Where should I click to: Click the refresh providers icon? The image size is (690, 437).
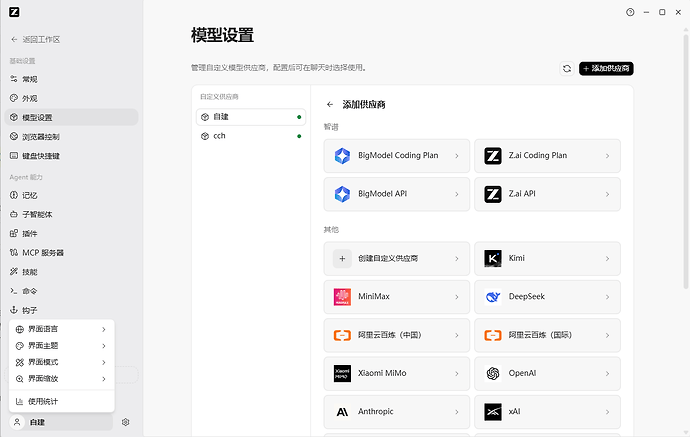coord(567,69)
